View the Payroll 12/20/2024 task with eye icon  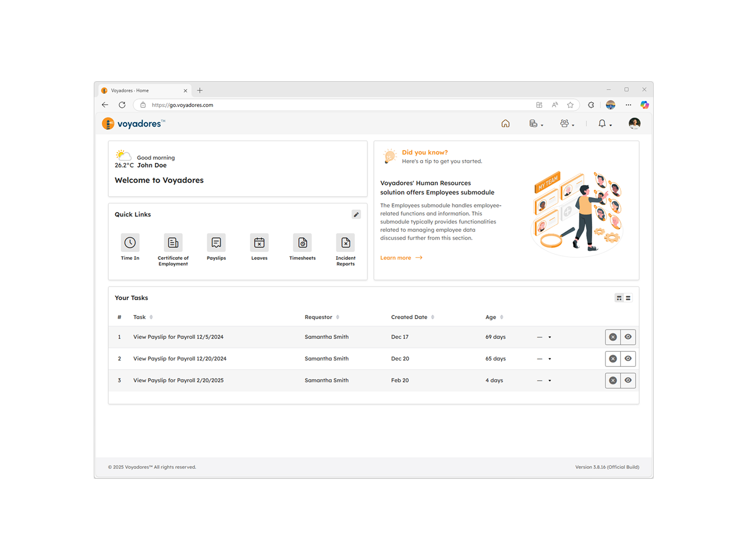628,359
